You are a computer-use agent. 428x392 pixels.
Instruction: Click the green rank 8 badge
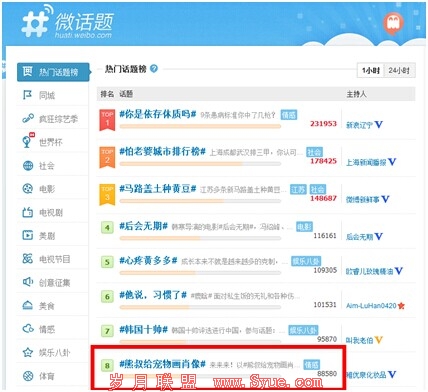pyautogui.click(x=107, y=366)
